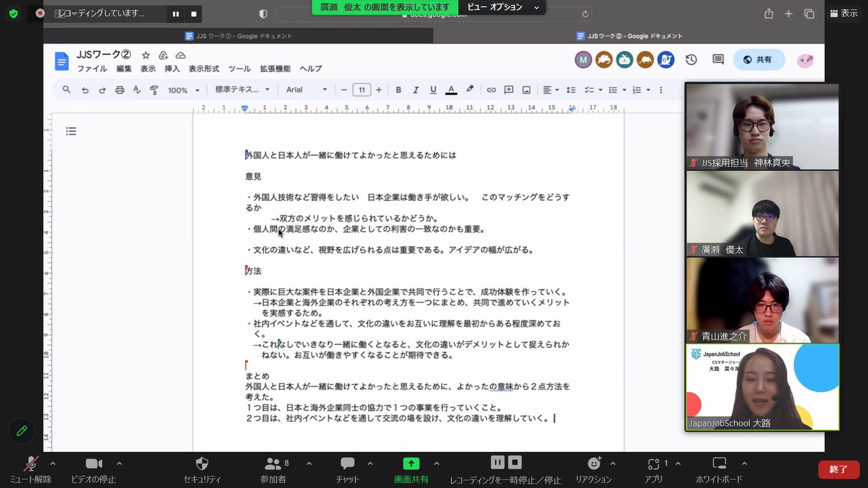Open the comments icon near share button
The width and height of the screenshot is (868, 488).
tap(718, 60)
